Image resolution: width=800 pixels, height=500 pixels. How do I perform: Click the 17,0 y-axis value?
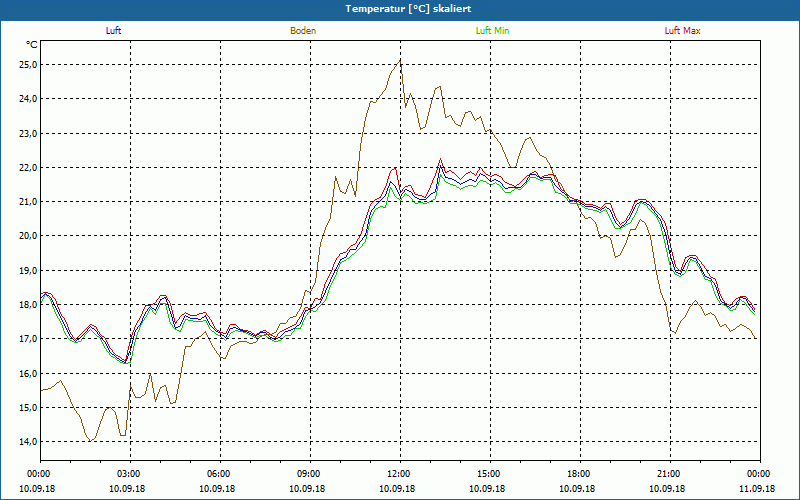click(x=28, y=339)
